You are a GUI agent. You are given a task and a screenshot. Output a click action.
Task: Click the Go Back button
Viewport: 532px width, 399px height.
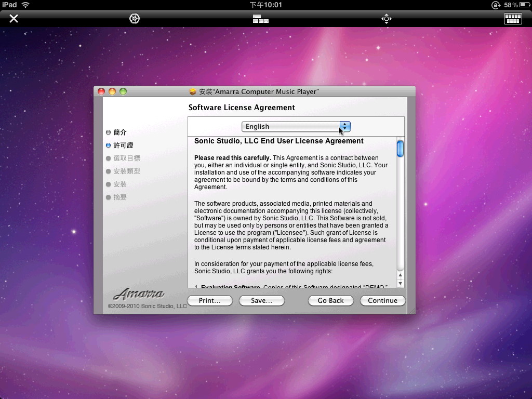[x=331, y=301]
